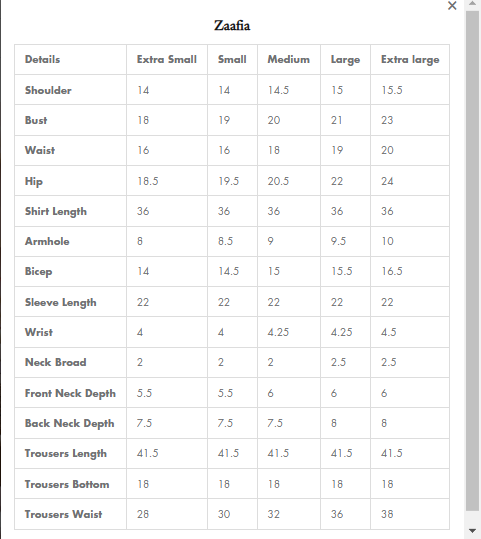This screenshot has width=481, height=539.
Task: Click the Neck Broad row label
Action: pos(56,362)
